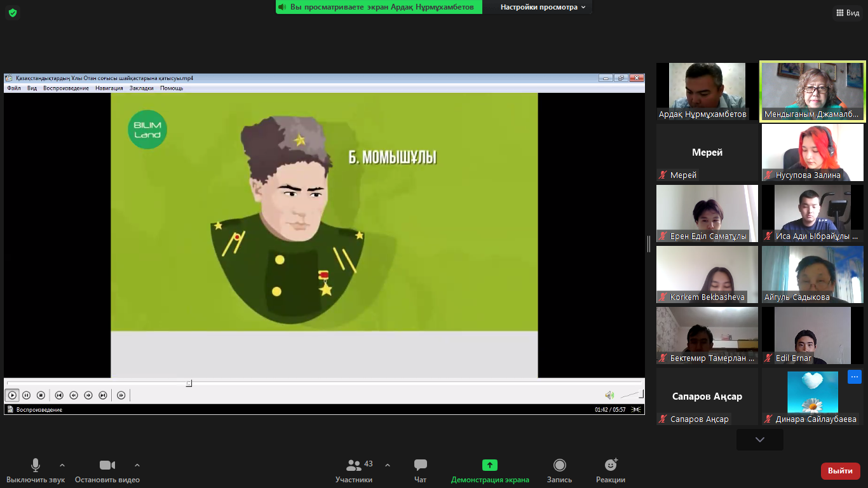Open the Чат panel
Screen dimensions: 868x488
click(x=420, y=470)
